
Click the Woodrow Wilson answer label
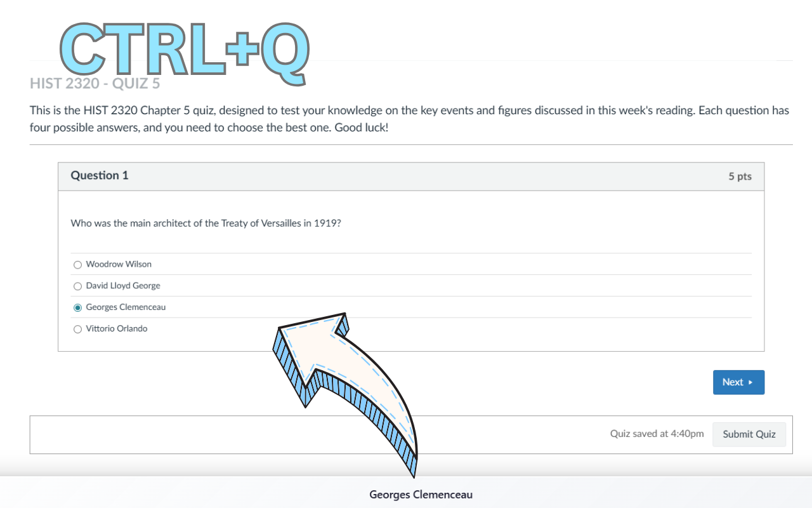118,264
